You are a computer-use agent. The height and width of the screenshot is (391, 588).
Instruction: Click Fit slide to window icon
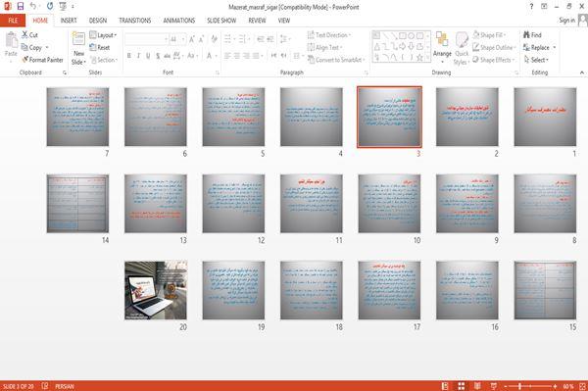582,386
